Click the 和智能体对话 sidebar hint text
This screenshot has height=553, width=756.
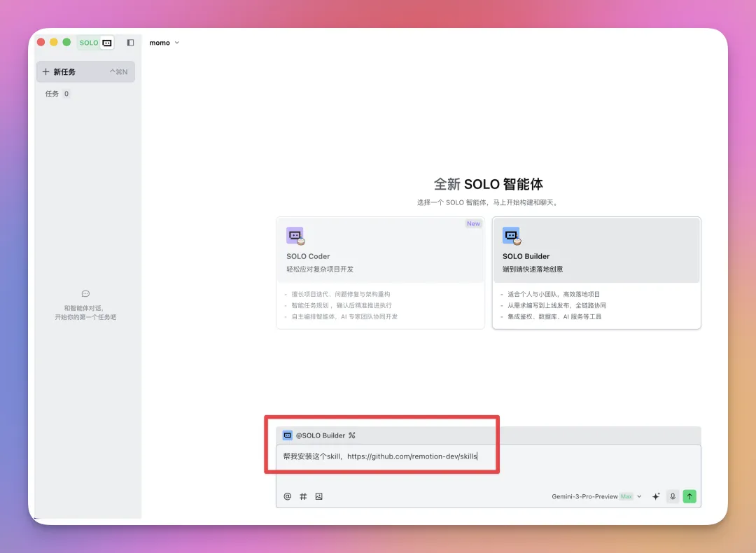click(x=85, y=312)
